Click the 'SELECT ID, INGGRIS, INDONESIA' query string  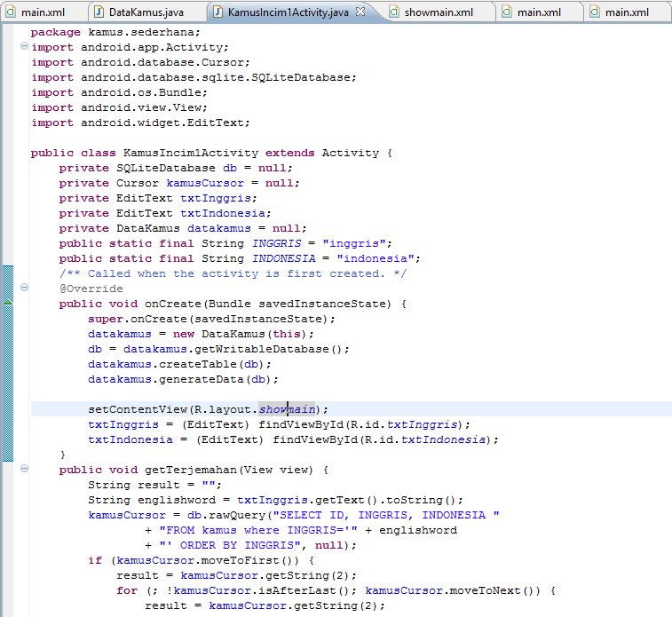[386, 515]
